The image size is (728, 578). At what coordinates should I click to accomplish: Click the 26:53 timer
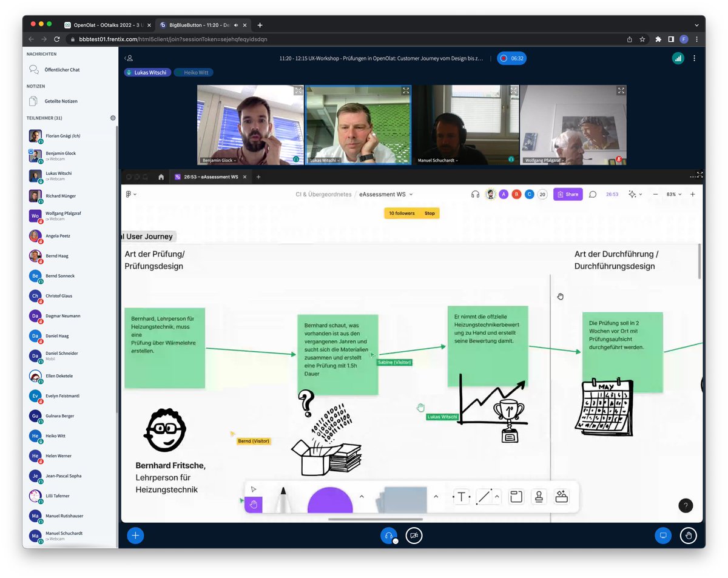(x=612, y=194)
